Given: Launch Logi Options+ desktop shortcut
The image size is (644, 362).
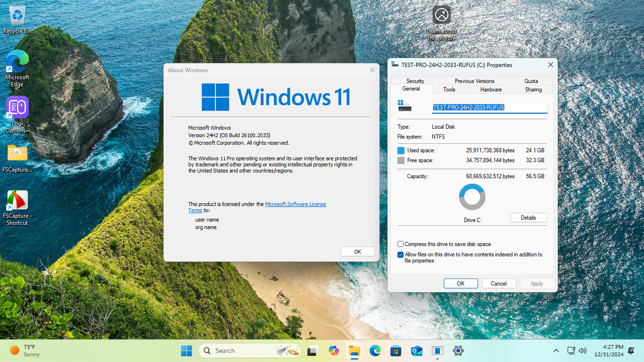Looking at the screenshot, I should [x=17, y=115].
